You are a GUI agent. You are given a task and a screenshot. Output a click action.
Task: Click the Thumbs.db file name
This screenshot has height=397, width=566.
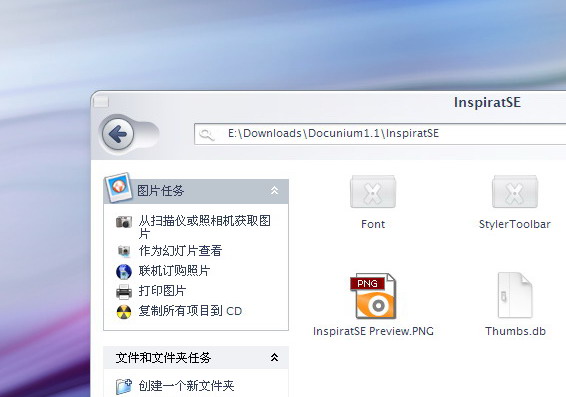click(515, 331)
